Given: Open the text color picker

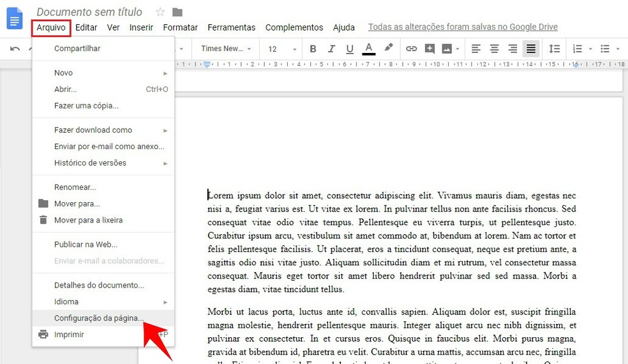Looking at the screenshot, I should tap(368, 49).
